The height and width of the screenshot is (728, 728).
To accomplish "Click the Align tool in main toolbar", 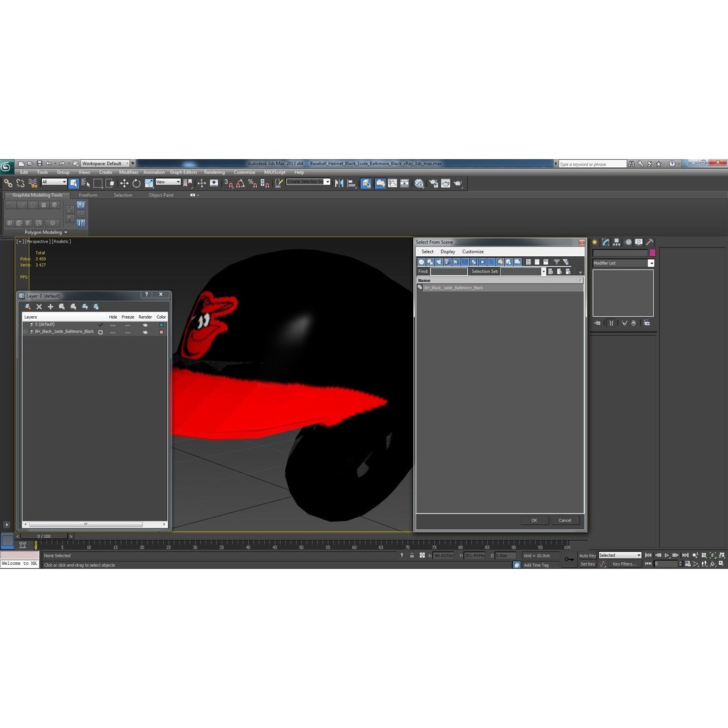I will 351,183.
